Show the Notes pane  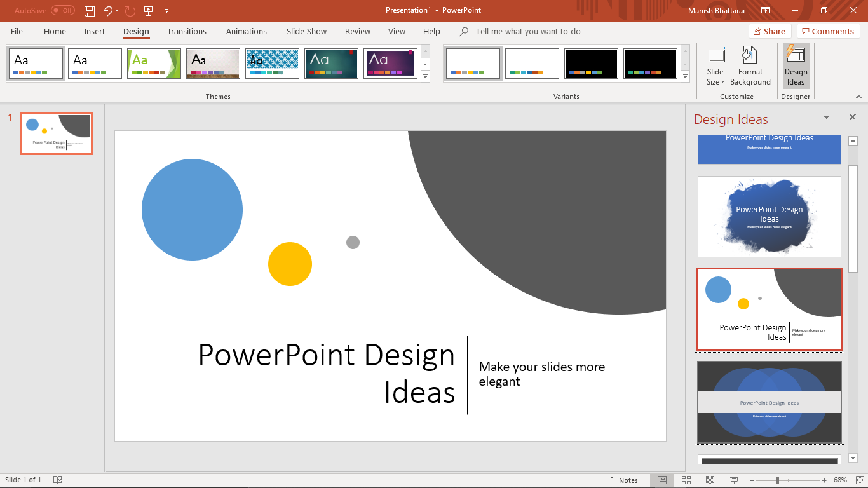coord(625,480)
